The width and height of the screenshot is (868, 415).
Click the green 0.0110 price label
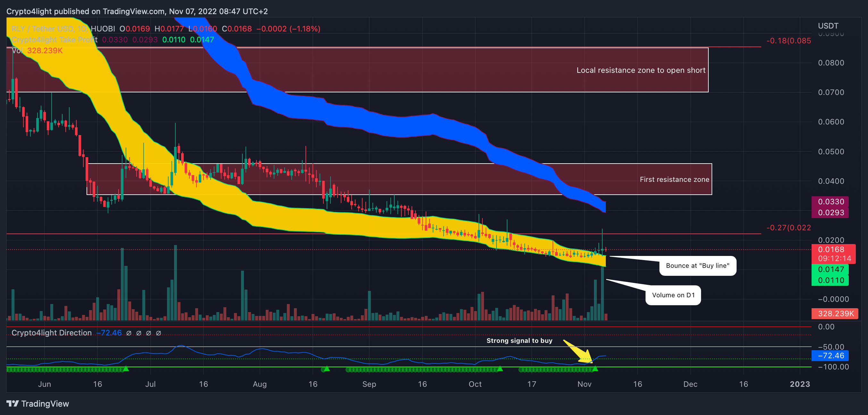coord(830,280)
